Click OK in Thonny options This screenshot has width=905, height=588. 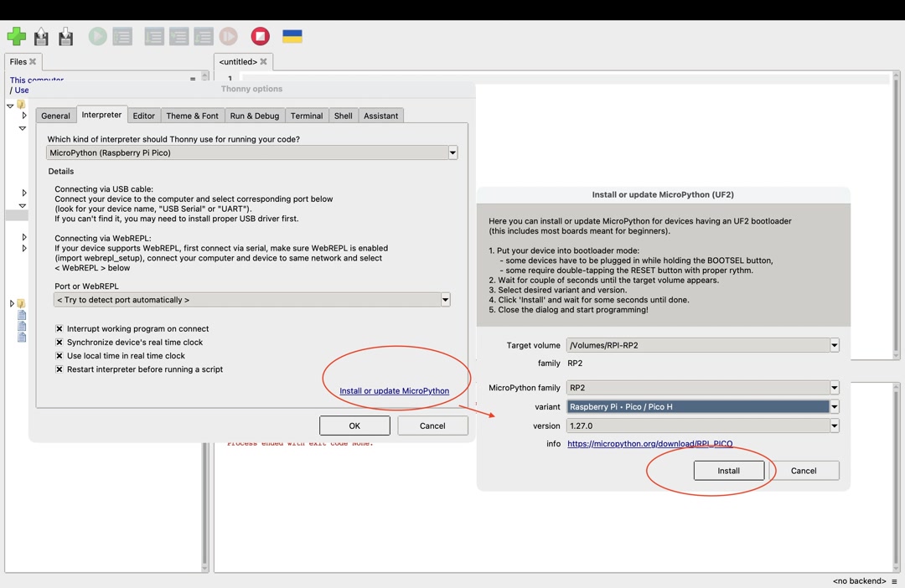pos(354,426)
